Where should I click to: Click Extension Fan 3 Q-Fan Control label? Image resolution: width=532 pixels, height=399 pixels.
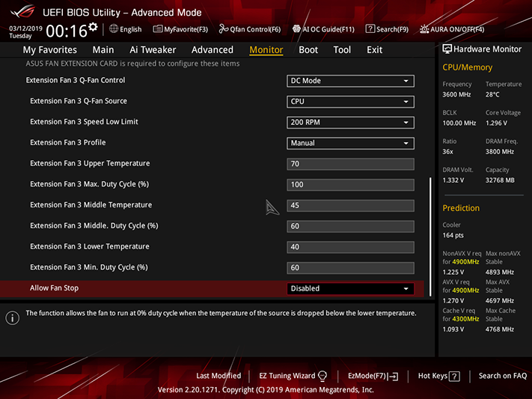[76, 80]
